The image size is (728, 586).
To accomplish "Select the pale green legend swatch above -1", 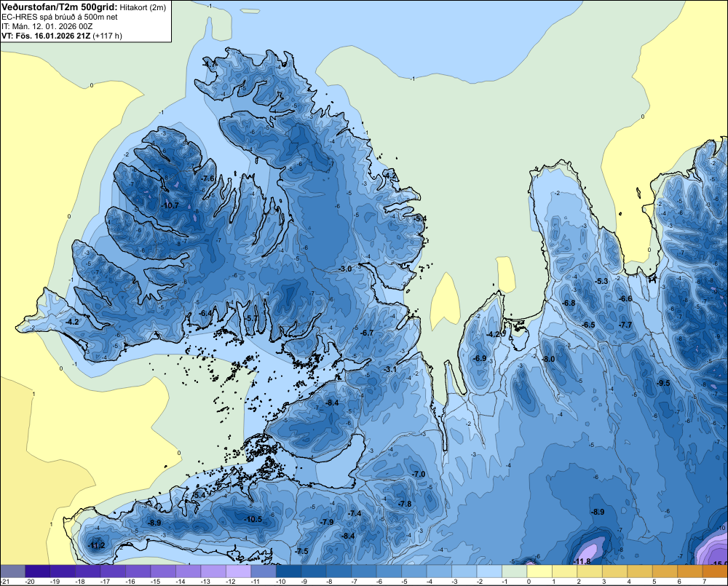I will [514, 571].
